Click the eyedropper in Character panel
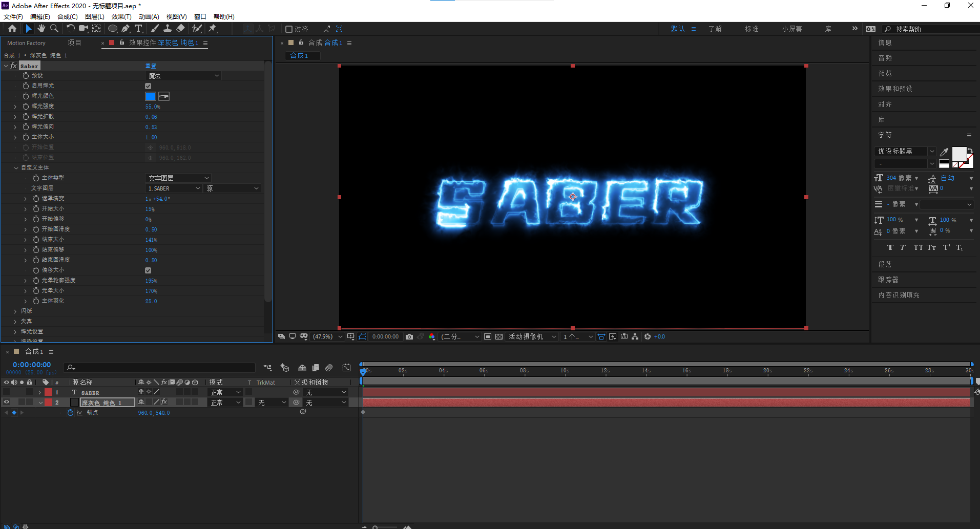The height and width of the screenshot is (529, 980). pyautogui.click(x=944, y=152)
